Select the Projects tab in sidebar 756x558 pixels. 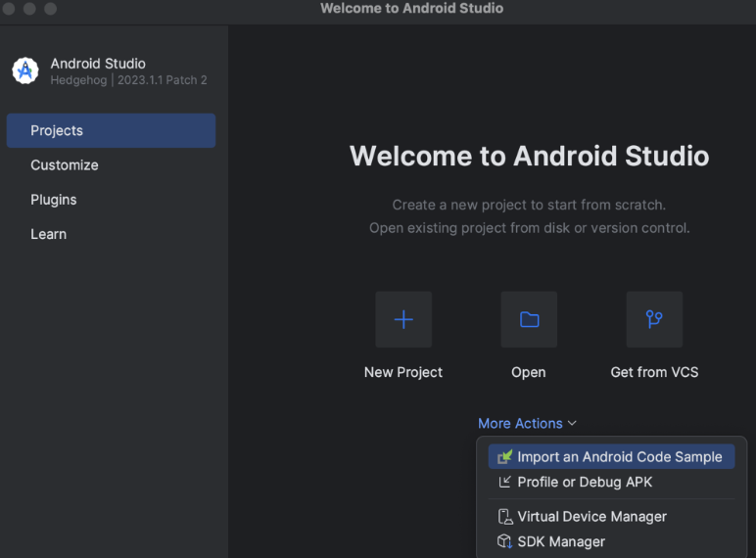coord(111,130)
